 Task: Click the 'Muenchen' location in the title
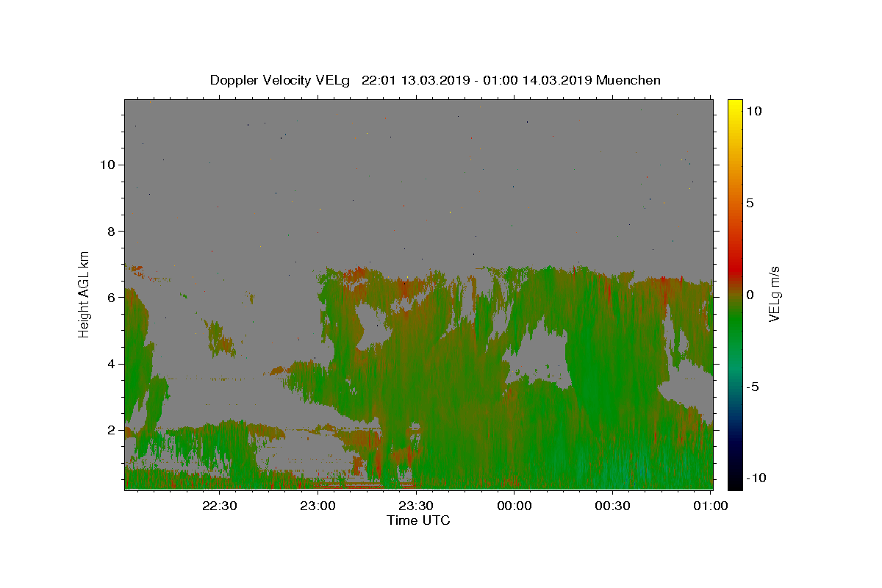click(628, 80)
